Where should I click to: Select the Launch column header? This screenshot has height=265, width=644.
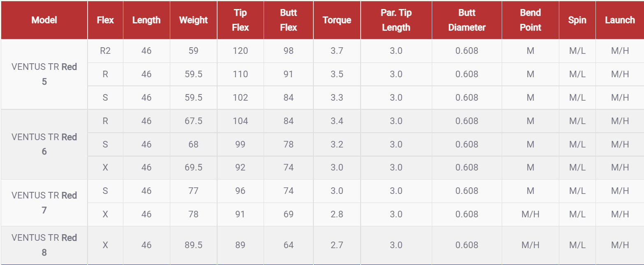[x=620, y=20]
